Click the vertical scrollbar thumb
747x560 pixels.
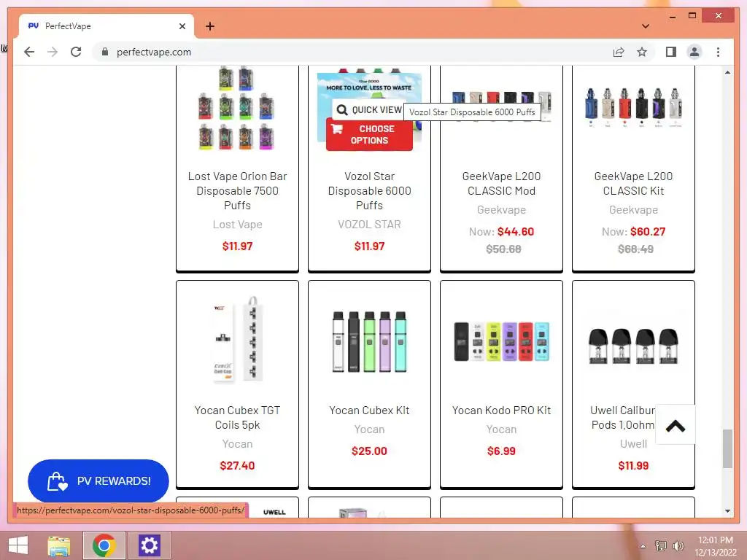pyautogui.click(x=727, y=448)
